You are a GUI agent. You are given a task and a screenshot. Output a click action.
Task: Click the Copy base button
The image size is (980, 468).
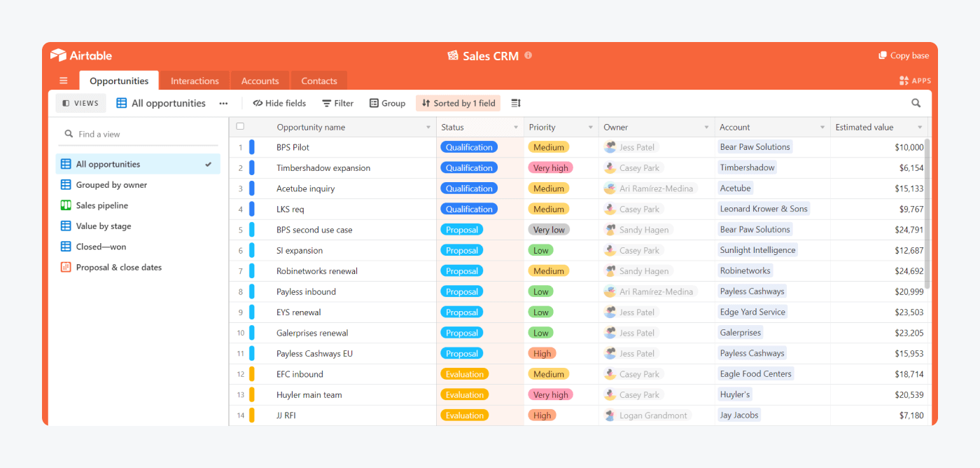(903, 55)
